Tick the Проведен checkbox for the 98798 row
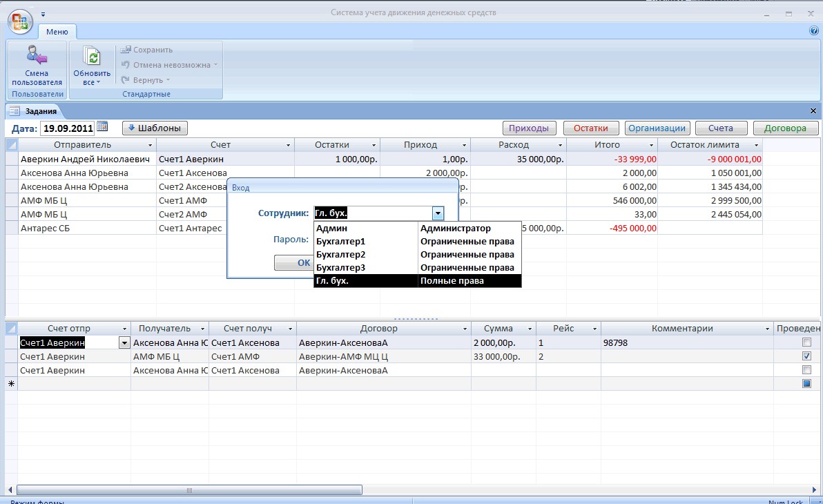Viewport: 823px width, 504px height. (x=806, y=342)
